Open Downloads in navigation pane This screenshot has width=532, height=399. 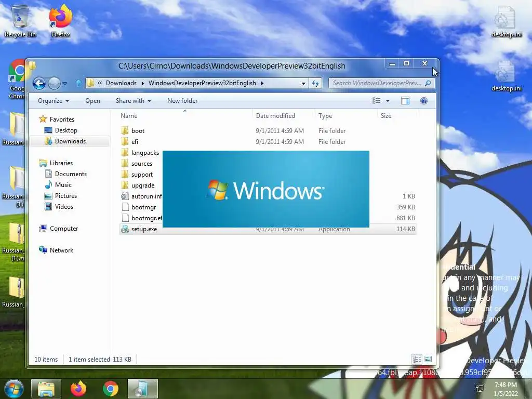70,141
